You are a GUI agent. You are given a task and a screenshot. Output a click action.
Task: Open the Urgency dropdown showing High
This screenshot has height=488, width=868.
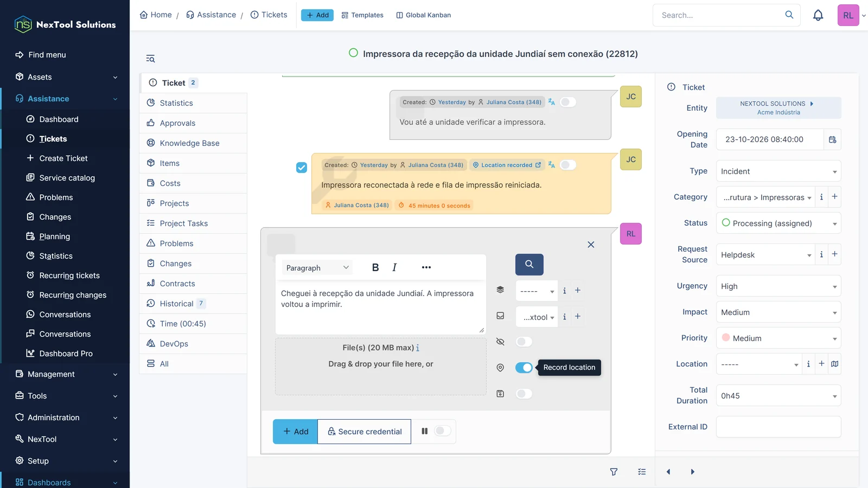coord(778,286)
